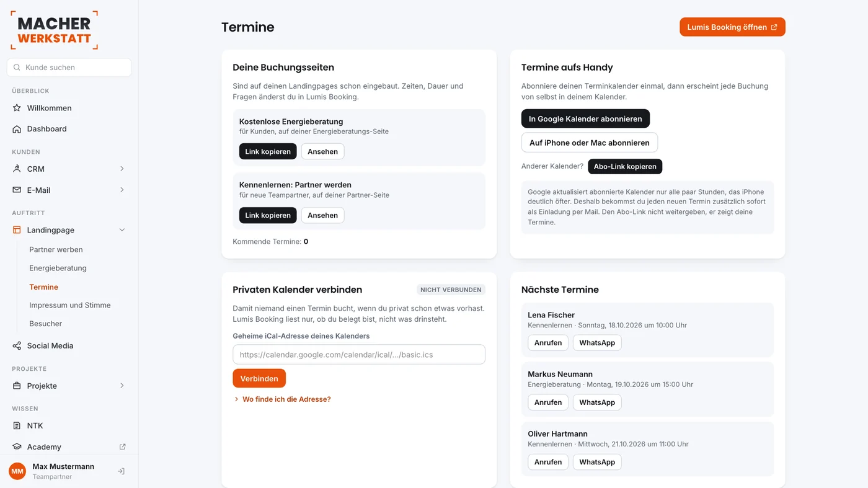Screen dimensions: 868x488
Task: Click the external link icon next to Academy
Action: click(x=122, y=446)
